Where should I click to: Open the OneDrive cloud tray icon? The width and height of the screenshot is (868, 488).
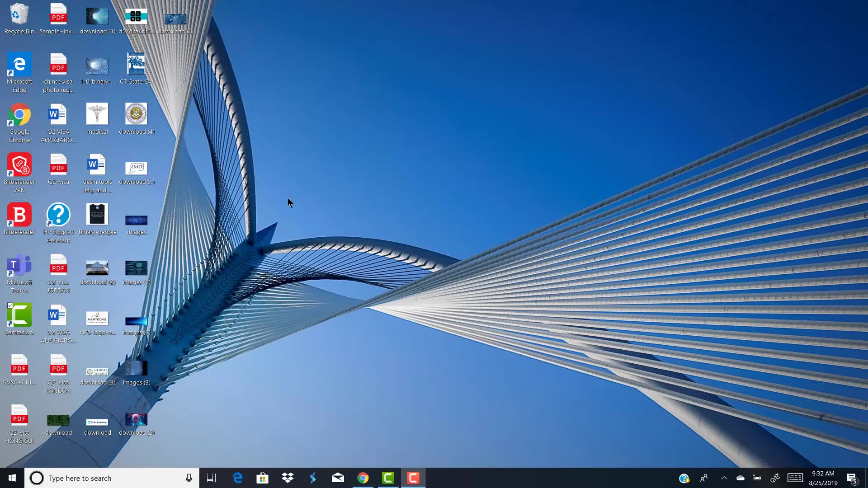click(740, 478)
